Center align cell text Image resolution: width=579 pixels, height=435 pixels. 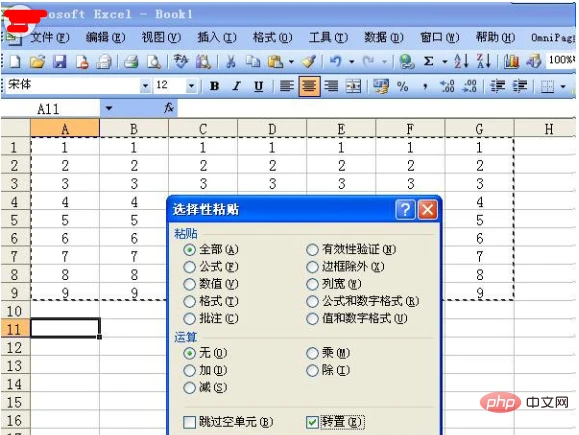(309, 86)
